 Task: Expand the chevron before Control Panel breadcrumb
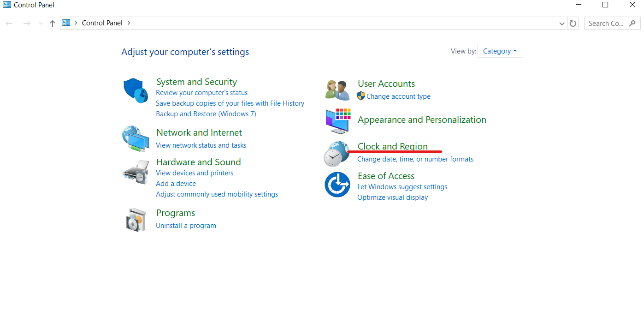[x=76, y=23]
